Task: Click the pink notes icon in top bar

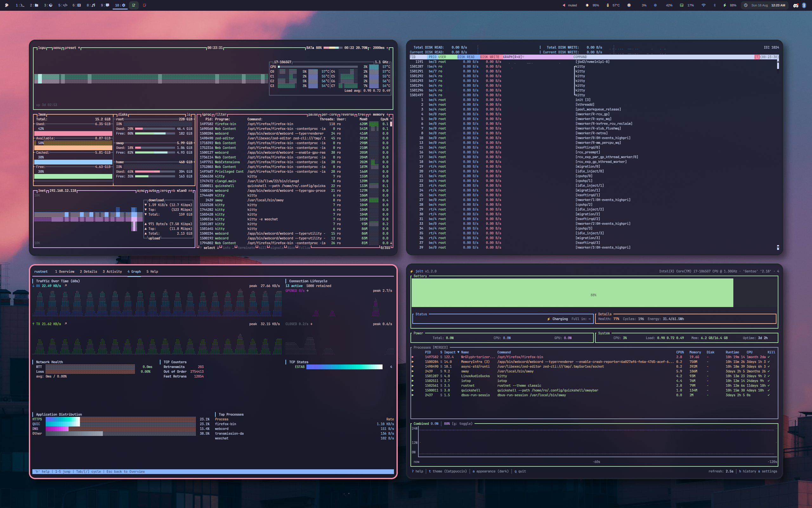Action: pyautogui.click(x=145, y=5)
